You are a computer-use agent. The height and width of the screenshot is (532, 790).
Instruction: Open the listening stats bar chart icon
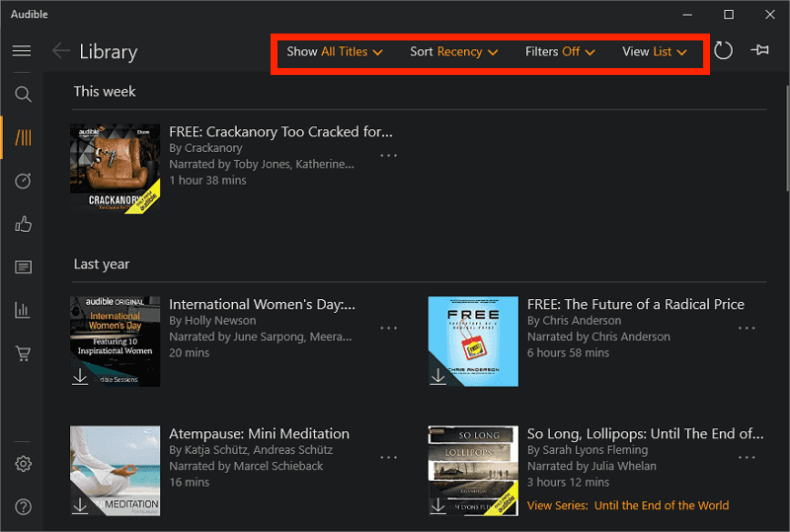click(x=23, y=310)
